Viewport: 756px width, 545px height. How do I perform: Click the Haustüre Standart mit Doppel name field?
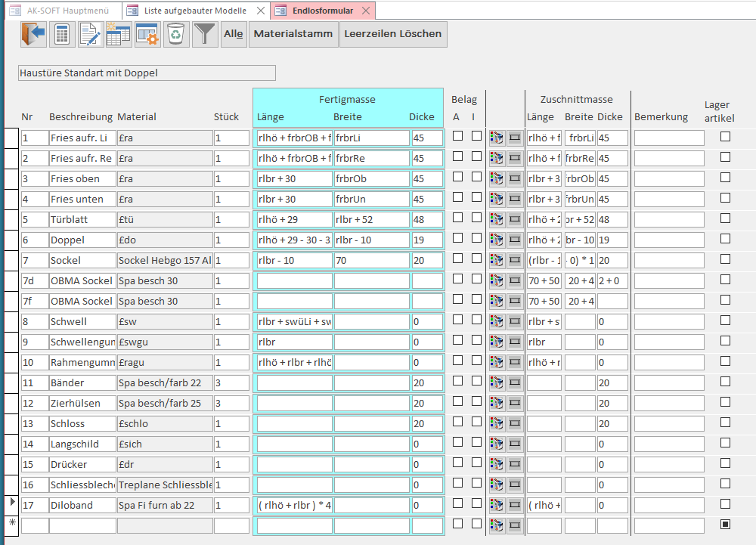click(x=147, y=73)
